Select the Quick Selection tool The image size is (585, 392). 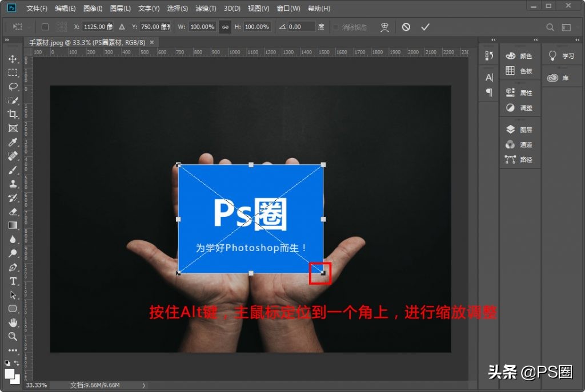point(13,100)
